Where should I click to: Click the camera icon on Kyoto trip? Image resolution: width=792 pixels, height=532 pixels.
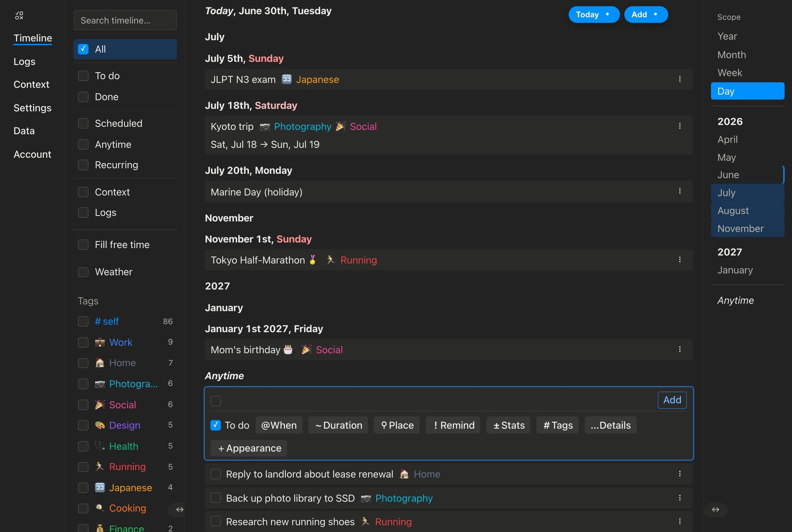(x=264, y=127)
